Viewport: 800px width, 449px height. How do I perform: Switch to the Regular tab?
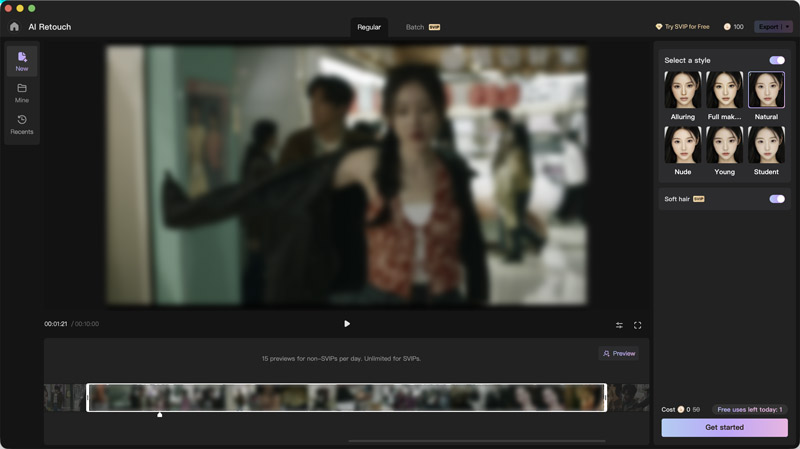click(x=369, y=27)
